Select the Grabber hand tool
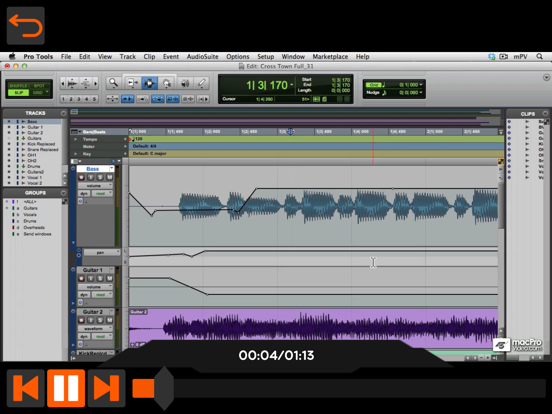The height and width of the screenshot is (414, 552). (x=167, y=83)
